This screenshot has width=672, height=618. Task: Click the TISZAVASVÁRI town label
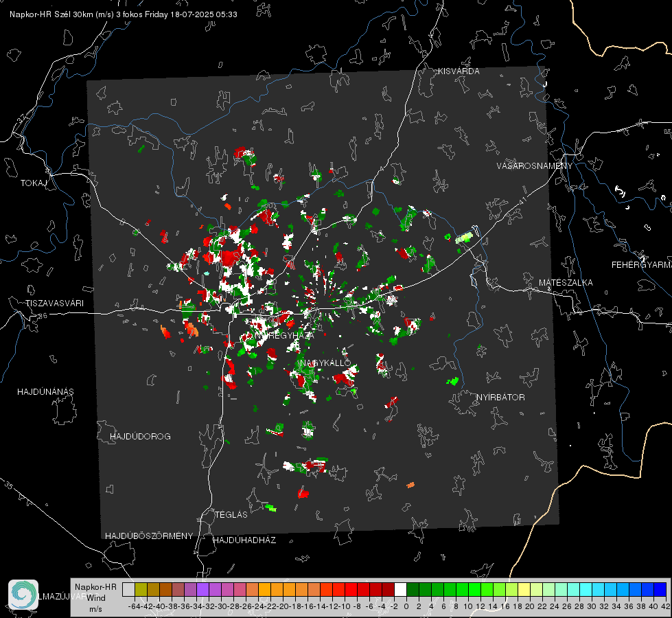tap(54, 304)
